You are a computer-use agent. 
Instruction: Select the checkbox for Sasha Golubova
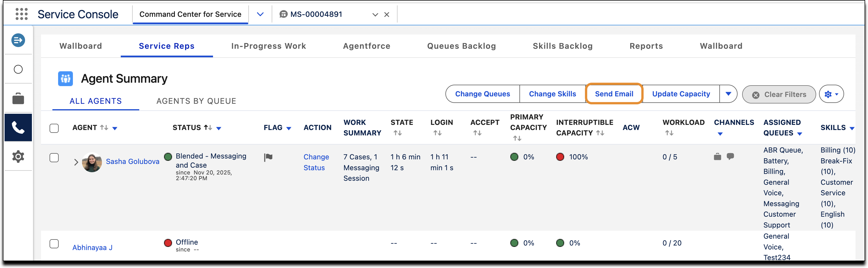54,158
